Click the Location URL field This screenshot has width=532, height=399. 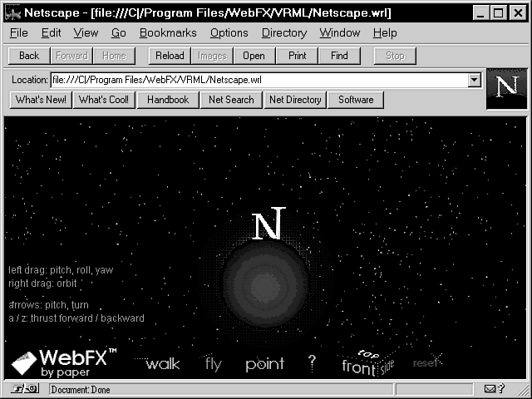click(x=259, y=81)
